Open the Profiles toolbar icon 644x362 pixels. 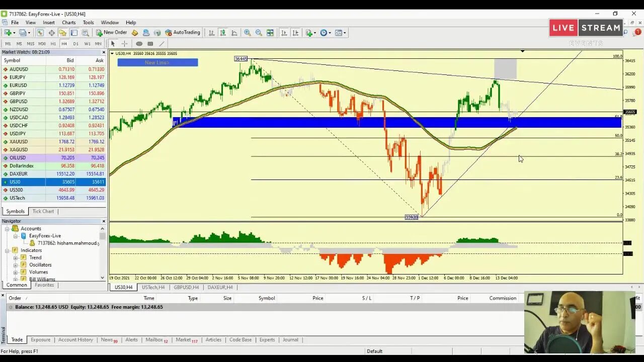tap(22, 33)
